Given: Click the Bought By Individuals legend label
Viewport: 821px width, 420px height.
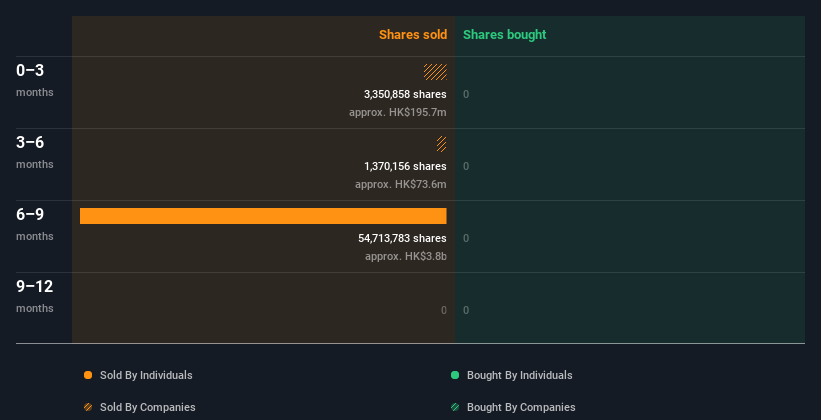Looking at the screenshot, I should [x=519, y=375].
